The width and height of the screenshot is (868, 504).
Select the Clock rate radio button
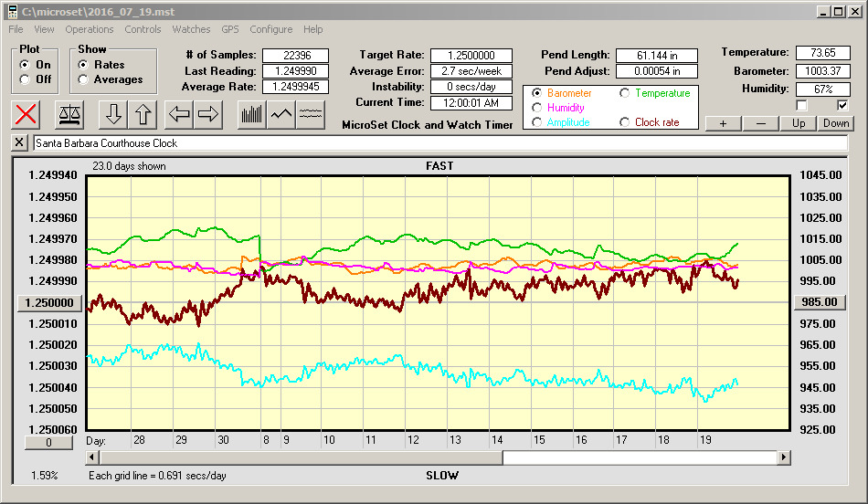[x=625, y=122]
